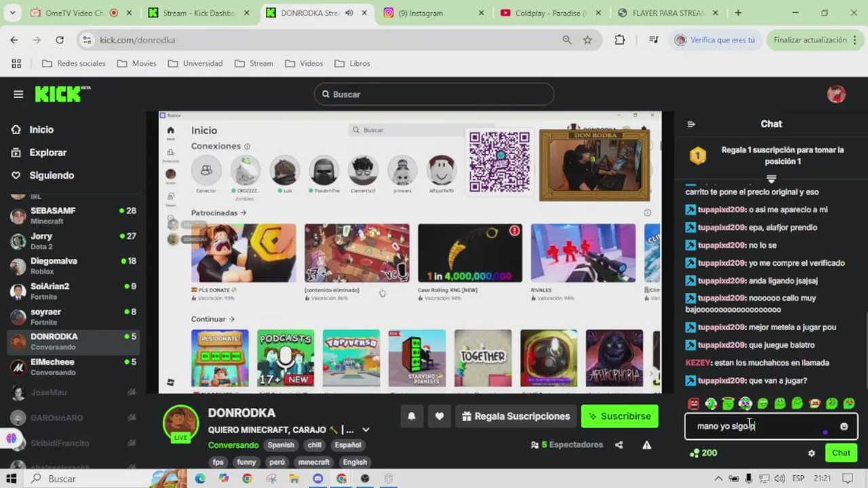This screenshot has width=868, height=488.
Task: Open Discord from the taskbar
Action: (x=318, y=479)
